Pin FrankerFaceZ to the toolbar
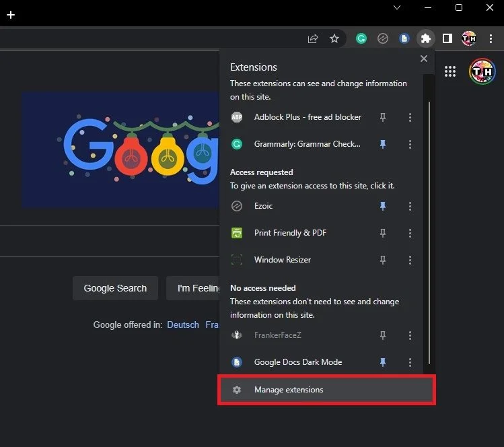Screen dimensions: 504x447 382,335
